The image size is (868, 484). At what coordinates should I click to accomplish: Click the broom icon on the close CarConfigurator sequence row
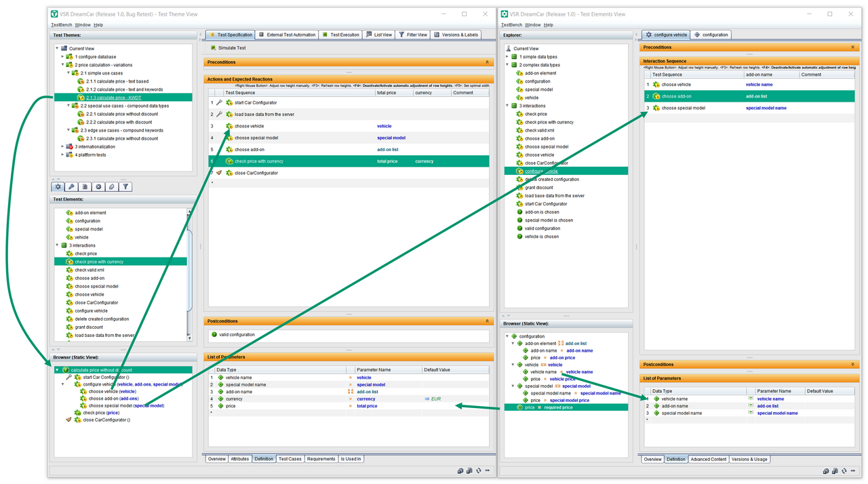[x=219, y=173]
